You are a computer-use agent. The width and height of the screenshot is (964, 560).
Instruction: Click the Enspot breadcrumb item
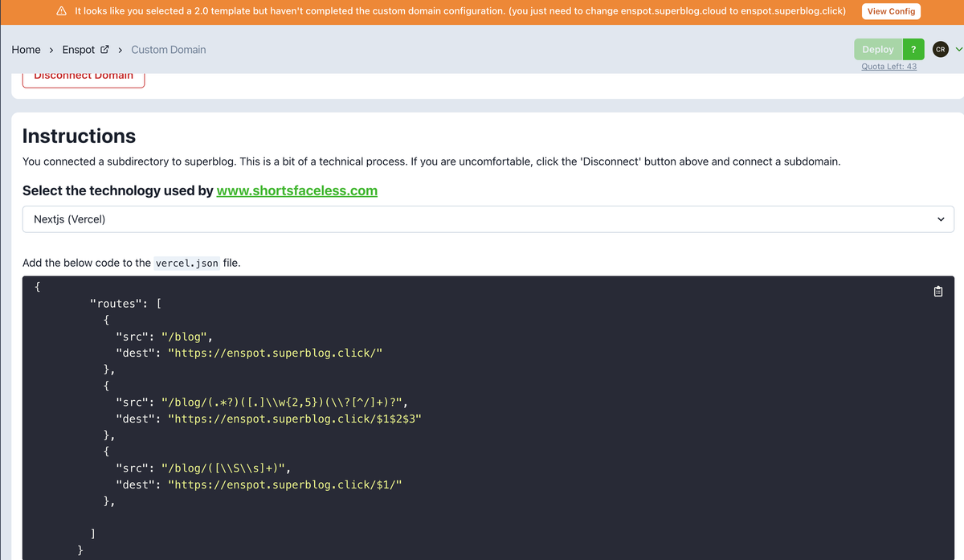pos(79,49)
